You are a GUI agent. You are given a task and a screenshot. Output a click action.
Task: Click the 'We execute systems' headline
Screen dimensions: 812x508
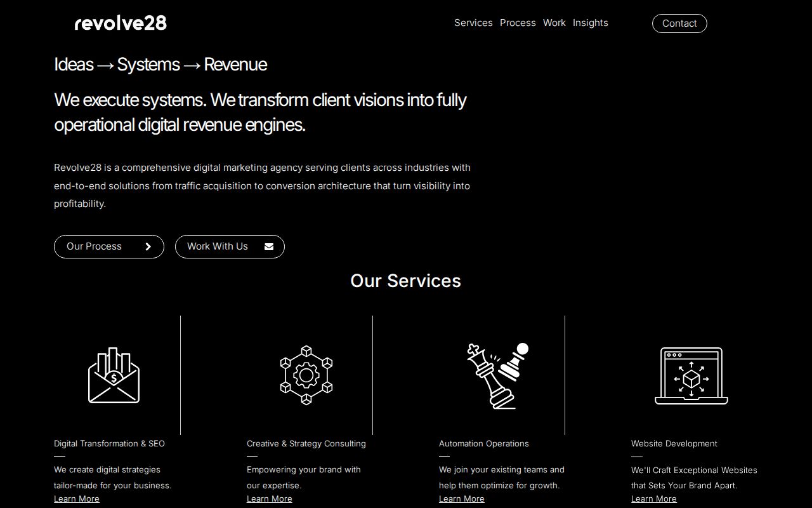pyautogui.click(x=260, y=112)
